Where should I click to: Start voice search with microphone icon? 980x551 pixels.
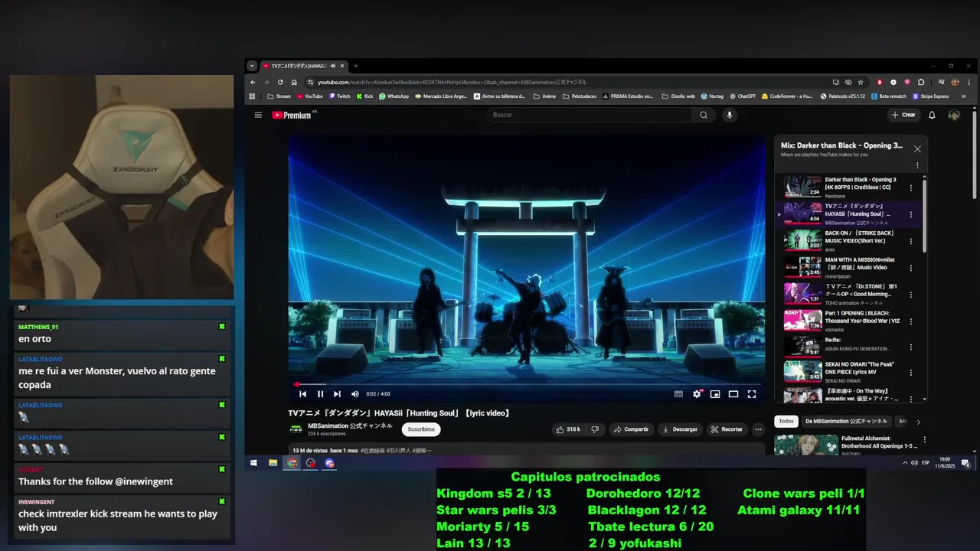coord(730,115)
